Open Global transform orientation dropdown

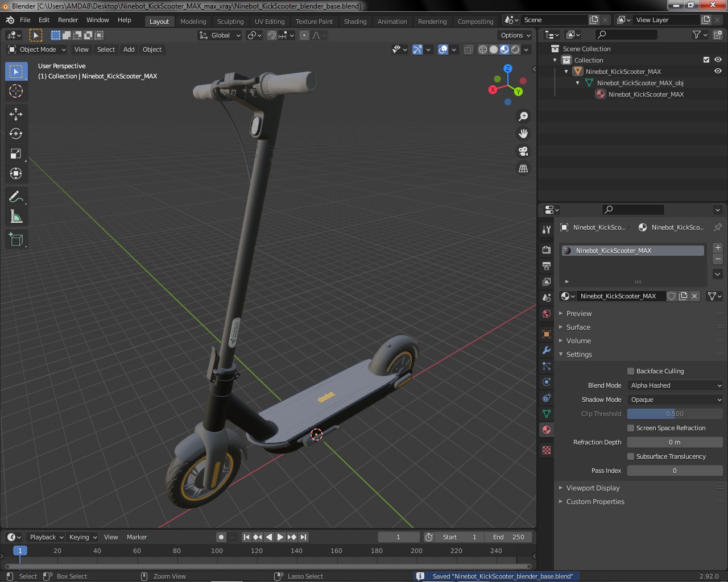[220, 35]
